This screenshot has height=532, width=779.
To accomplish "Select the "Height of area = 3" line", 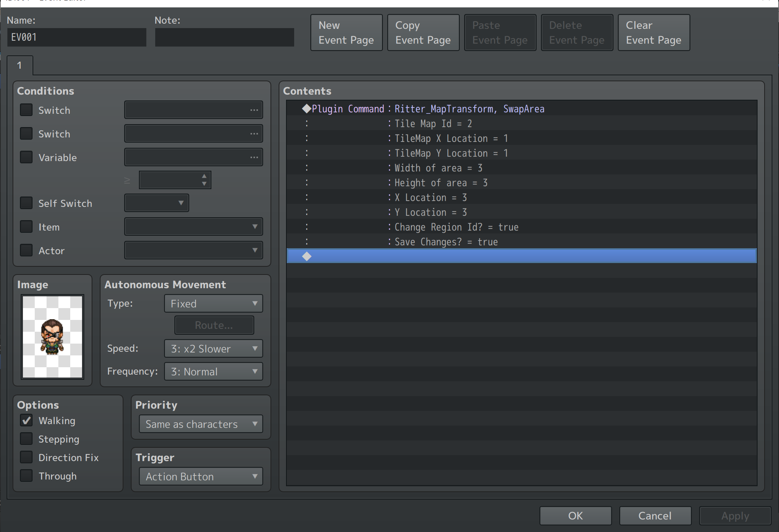I will pyautogui.click(x=521, y=183).
